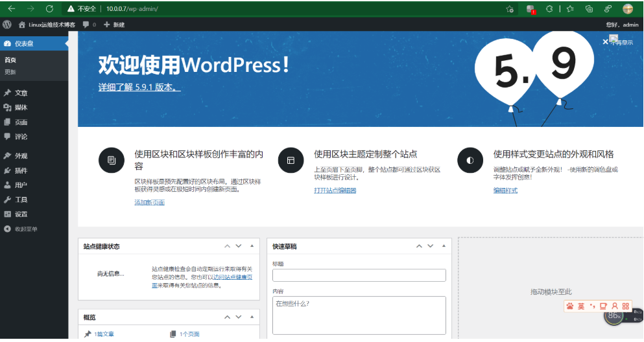Move 快速草稿 widget up
Image resolution: width=644 pixels, height=342 pixels.
(x=419, y=246)
